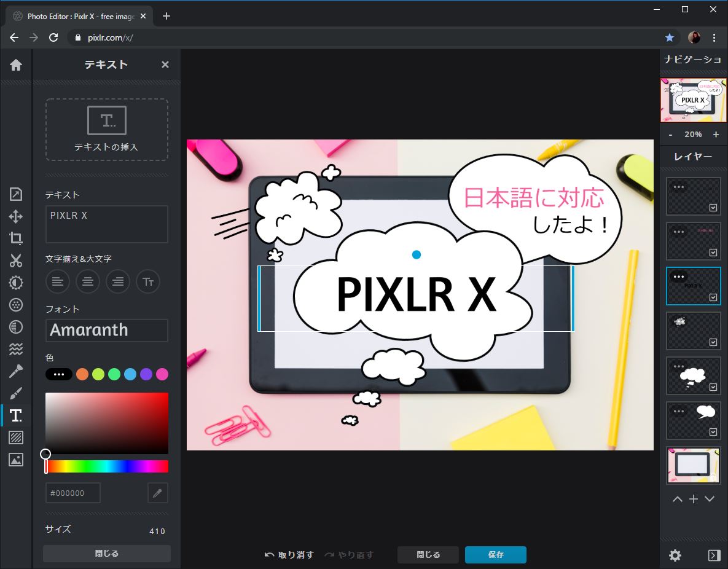
Task: Click the #000000 hex color field
Action: 73,493
